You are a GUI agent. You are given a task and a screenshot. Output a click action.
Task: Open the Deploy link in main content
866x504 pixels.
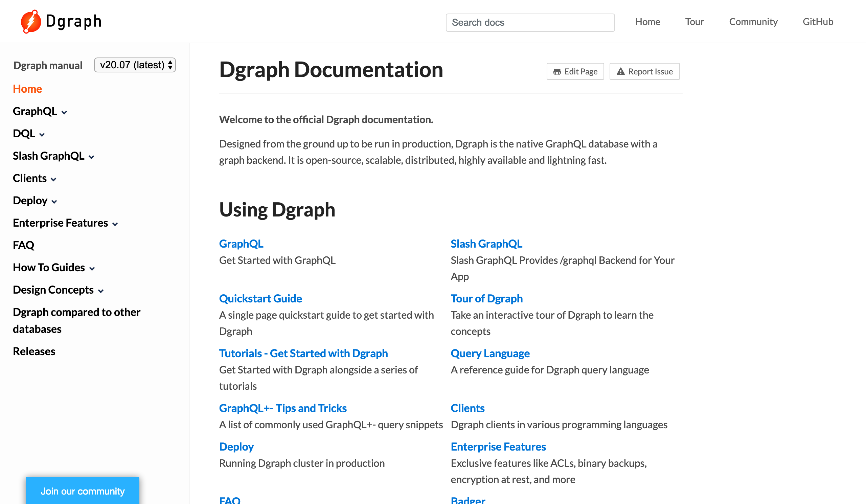236,447
